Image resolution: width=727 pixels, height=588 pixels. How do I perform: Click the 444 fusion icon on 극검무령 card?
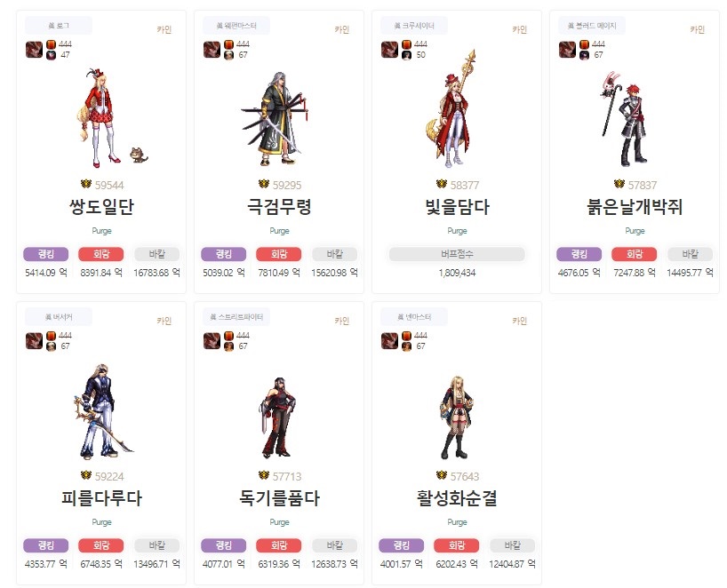point(228,44)
